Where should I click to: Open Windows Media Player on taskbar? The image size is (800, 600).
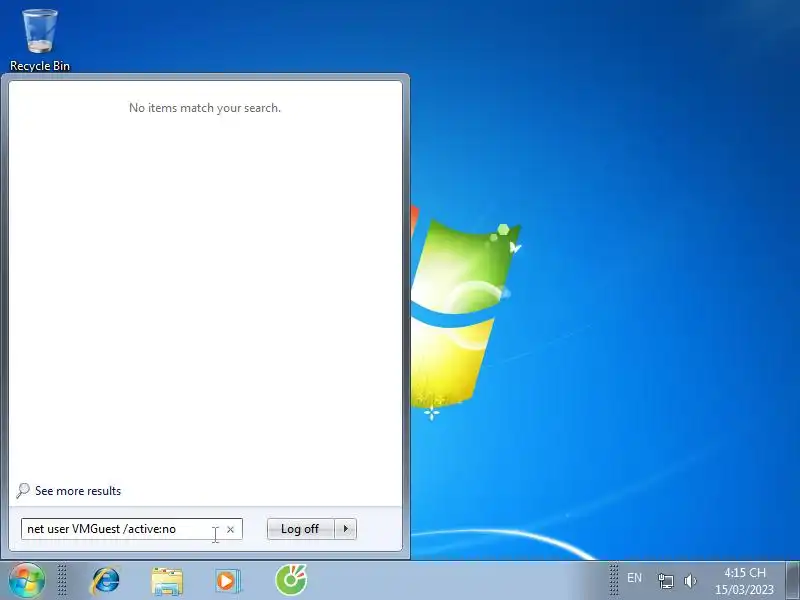click(x=228, y=581)
